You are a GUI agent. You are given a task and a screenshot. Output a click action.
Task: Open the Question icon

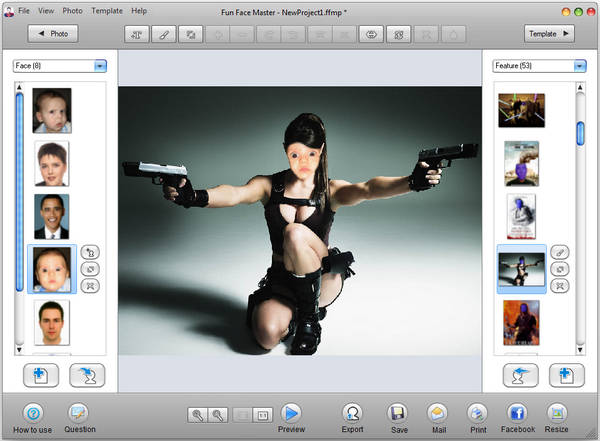point(79,413)
